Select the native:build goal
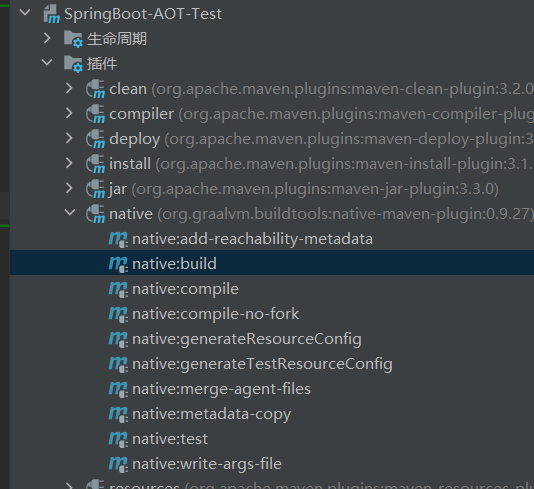Viewport: 534px width, 489px height. (272, 263)
